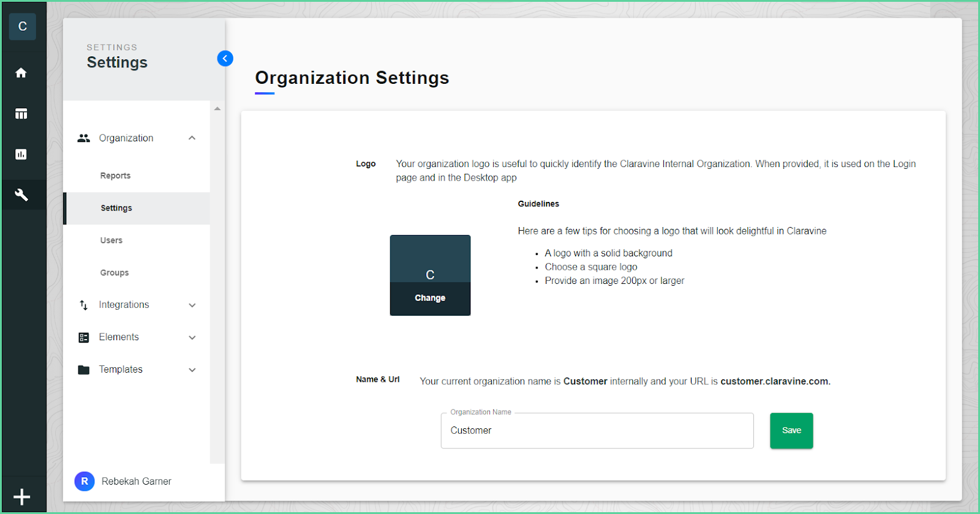Click the Organization people icon

pos(84,138)
